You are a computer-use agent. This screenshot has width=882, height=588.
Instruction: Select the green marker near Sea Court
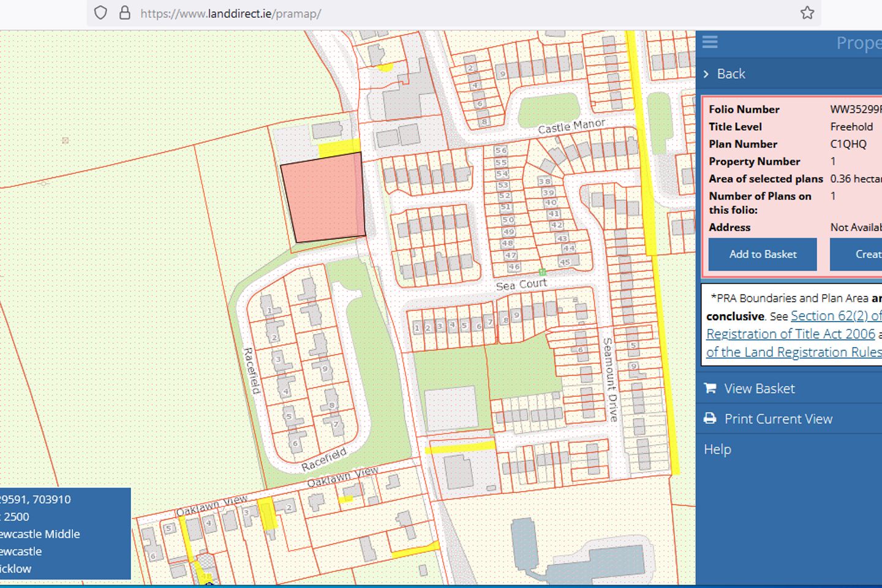[x=543, y=270]
